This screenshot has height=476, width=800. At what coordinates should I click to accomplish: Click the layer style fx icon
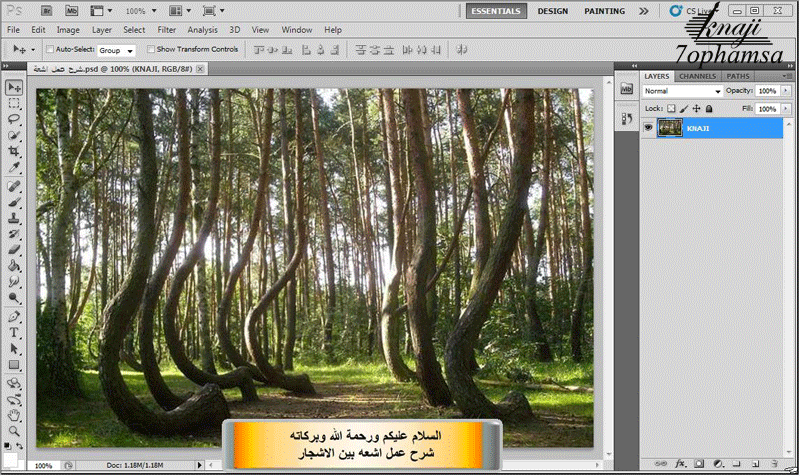[x=680, y=465]
